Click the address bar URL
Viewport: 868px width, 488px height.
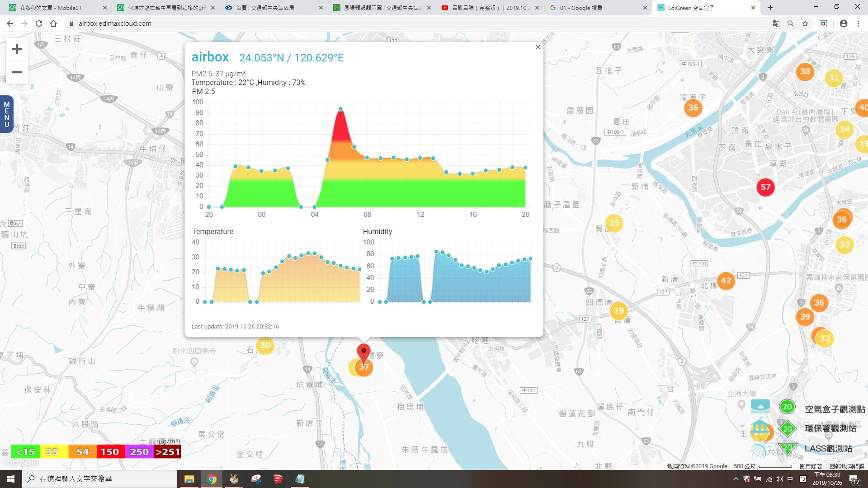115,23
